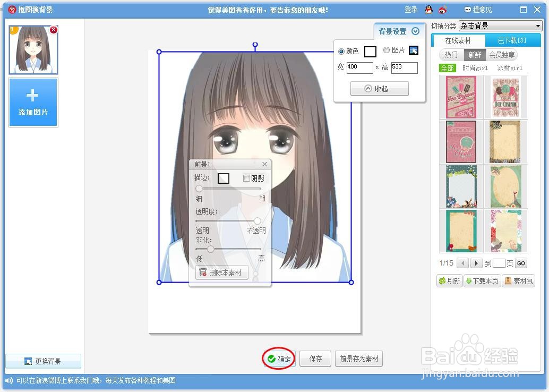Click the page number input box
This screenshot has height=392, width=549.
coord(499,263)
